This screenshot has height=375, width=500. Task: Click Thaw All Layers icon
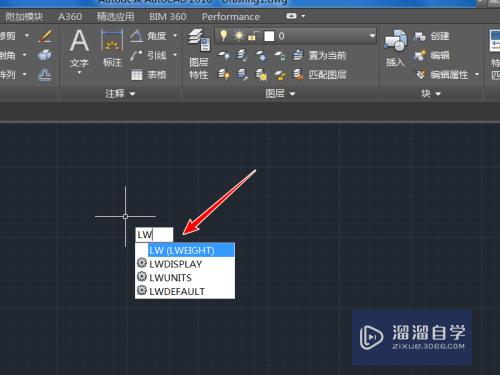point(262,75)
